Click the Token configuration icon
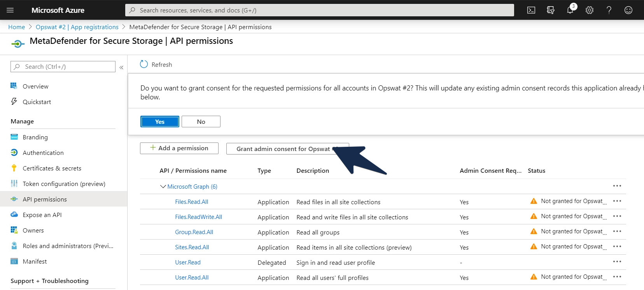The height and width of the screenshot is (290, 644). pyautogui.click(x=14, y=183)
